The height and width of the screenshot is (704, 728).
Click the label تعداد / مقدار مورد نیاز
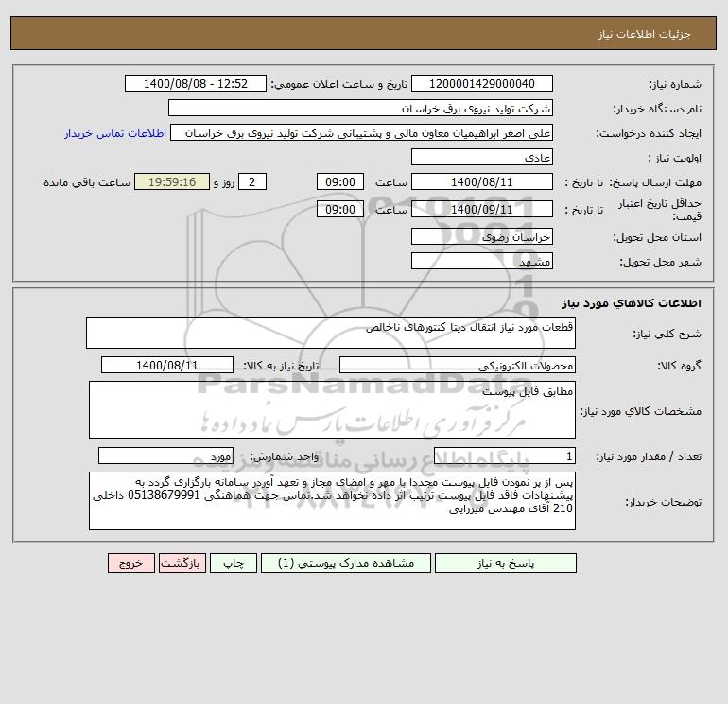pyautogui.click(x=649, y=456)
